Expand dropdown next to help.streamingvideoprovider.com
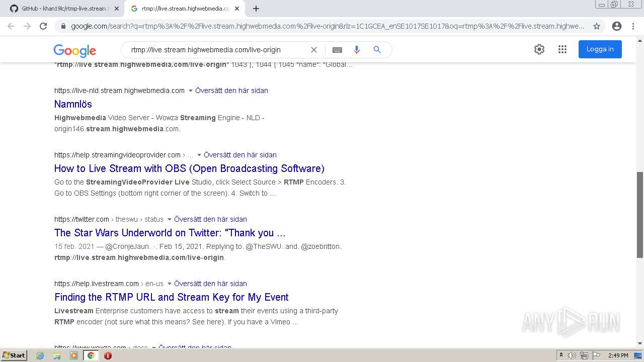This screenshot has width=644, height=362. (x=199, y=155)
